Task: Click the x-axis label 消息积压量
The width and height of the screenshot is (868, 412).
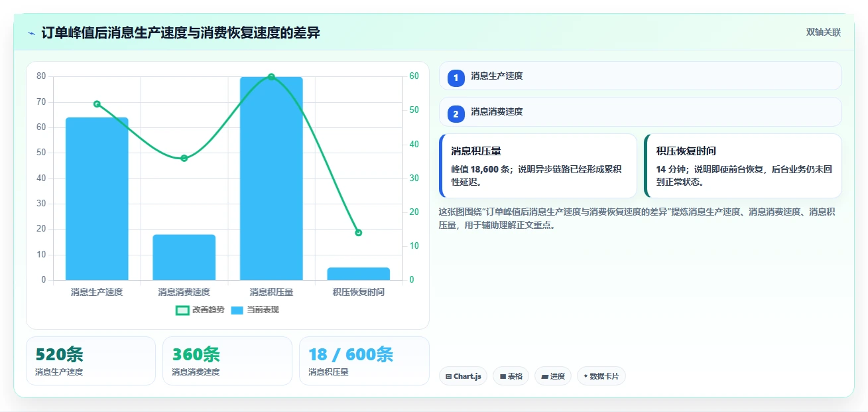Action: (x=271, y=292)
